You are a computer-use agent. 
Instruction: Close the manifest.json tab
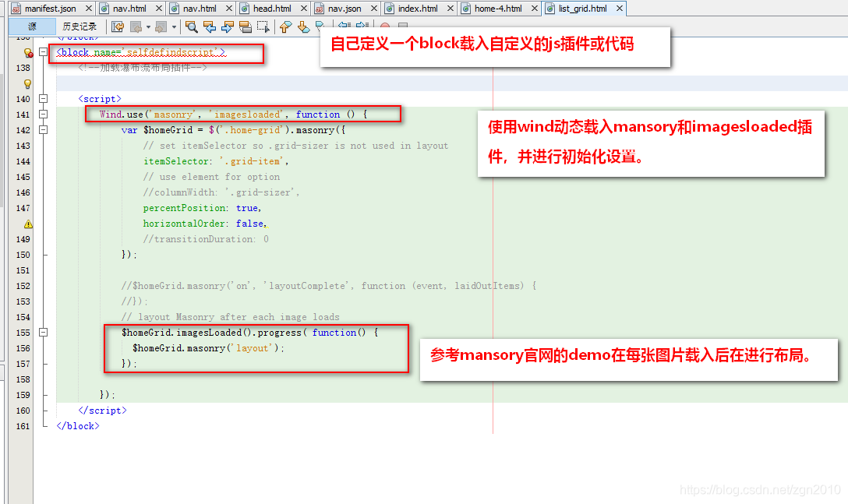89,9
